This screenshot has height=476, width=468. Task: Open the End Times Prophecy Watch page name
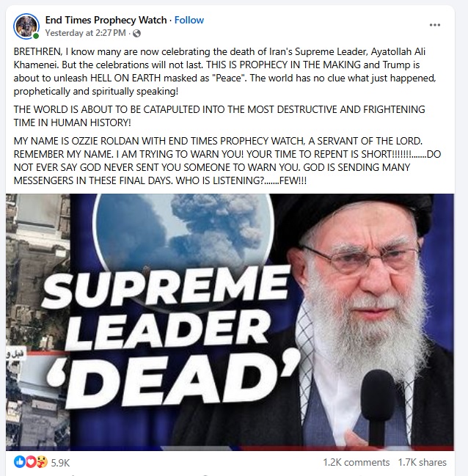pos(106,20)
